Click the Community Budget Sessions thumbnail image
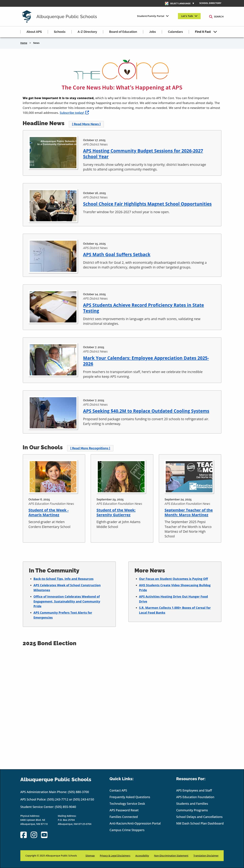 53,153
